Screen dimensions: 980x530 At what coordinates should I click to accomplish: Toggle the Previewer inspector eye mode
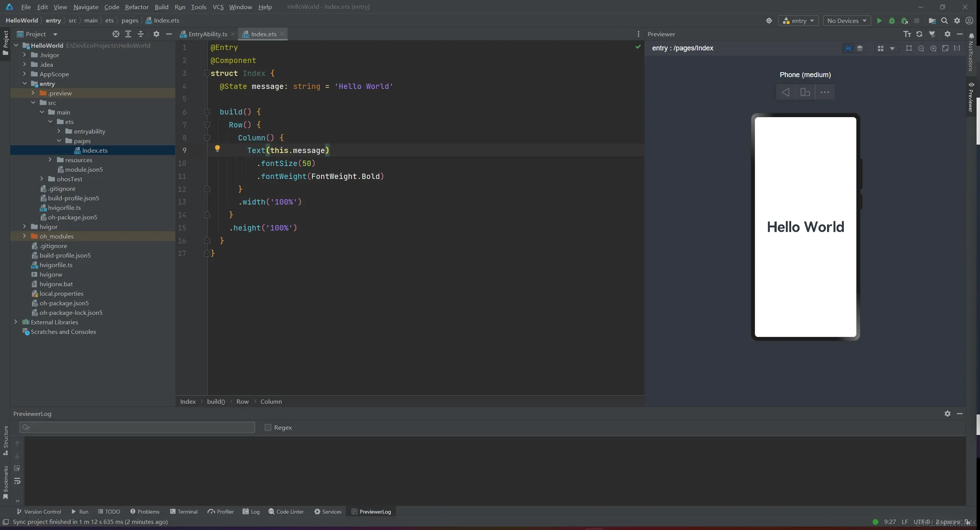pos(848,48)
